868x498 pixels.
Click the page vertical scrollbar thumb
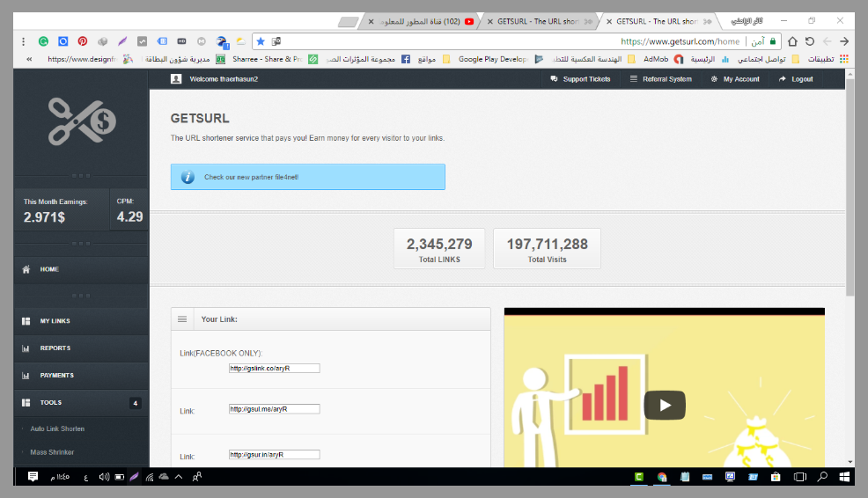click(850, 187)
